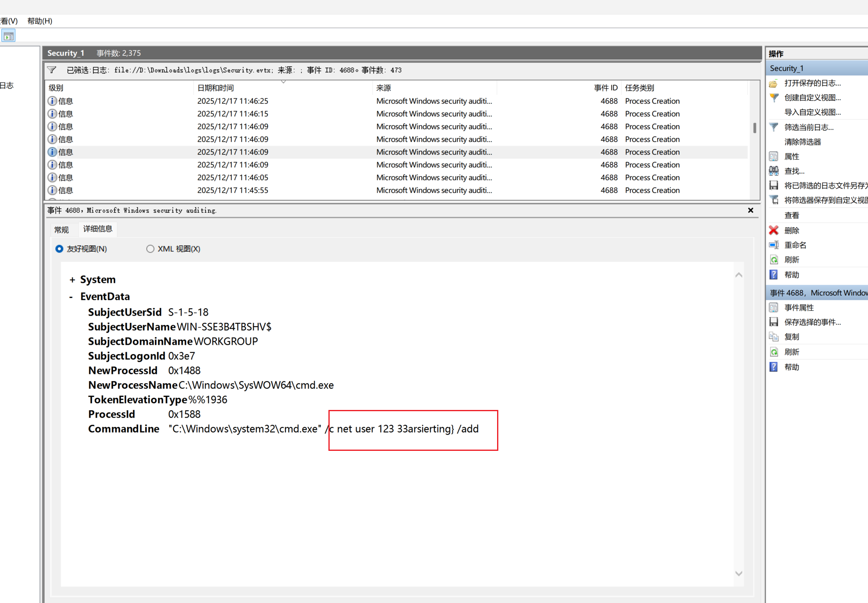
Task: Close the event detail preview pane
Action: pos(751,210)
